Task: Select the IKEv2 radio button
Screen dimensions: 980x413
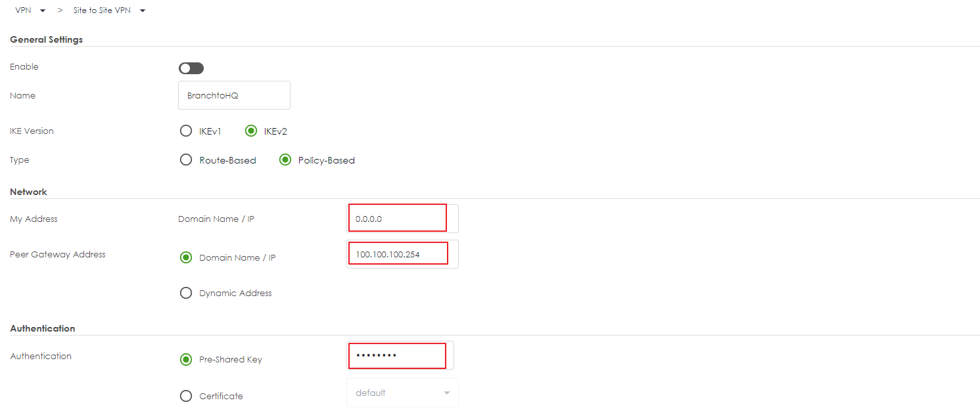Action: coord(250,131)
